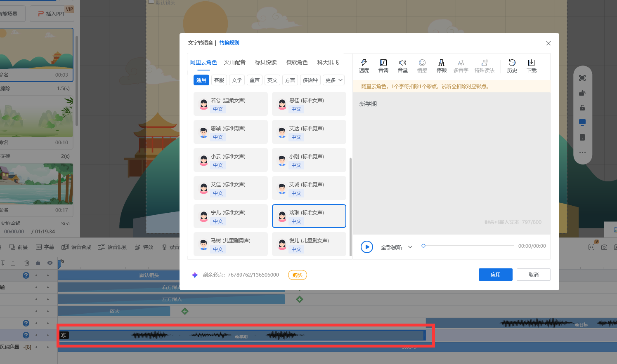Add animation after 左方滑入 with plus icon

point(300,299)
